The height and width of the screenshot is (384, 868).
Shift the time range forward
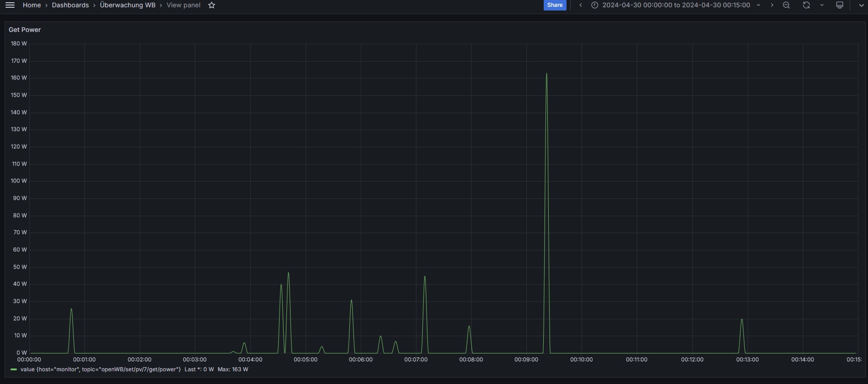(772, 5)
